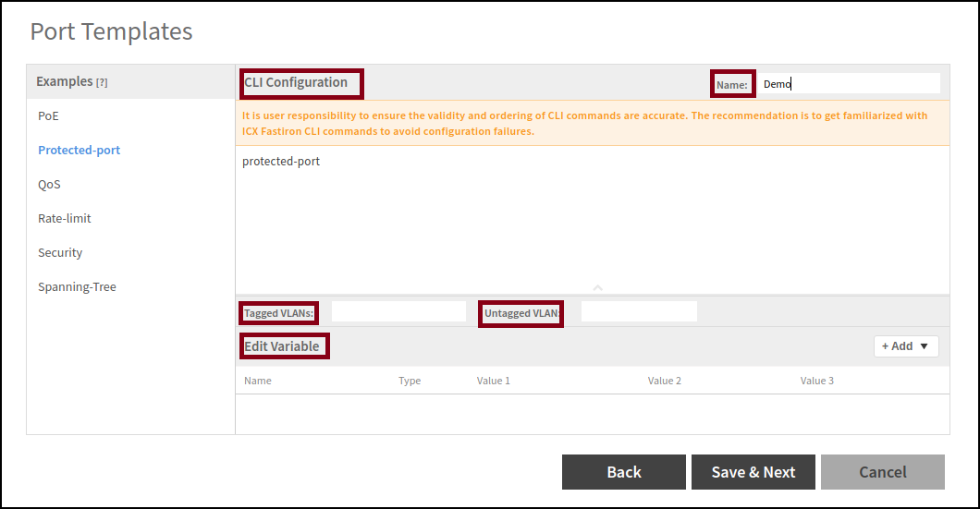Select the PoE example
The width and height of the screenshot is (980, 509).
click(48, 116)
